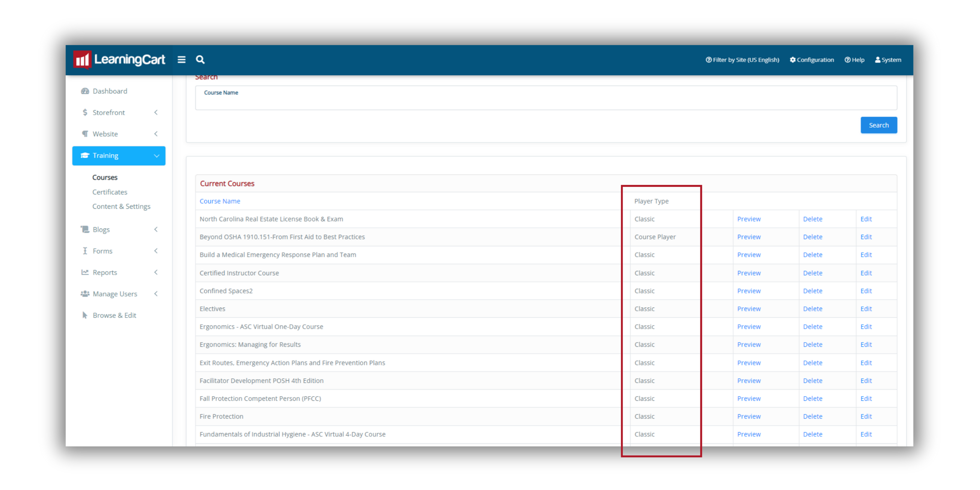Viewport: 980px width, 490px height.
Task: Open Content & Settings submenu item
Action: pos(121,206)
